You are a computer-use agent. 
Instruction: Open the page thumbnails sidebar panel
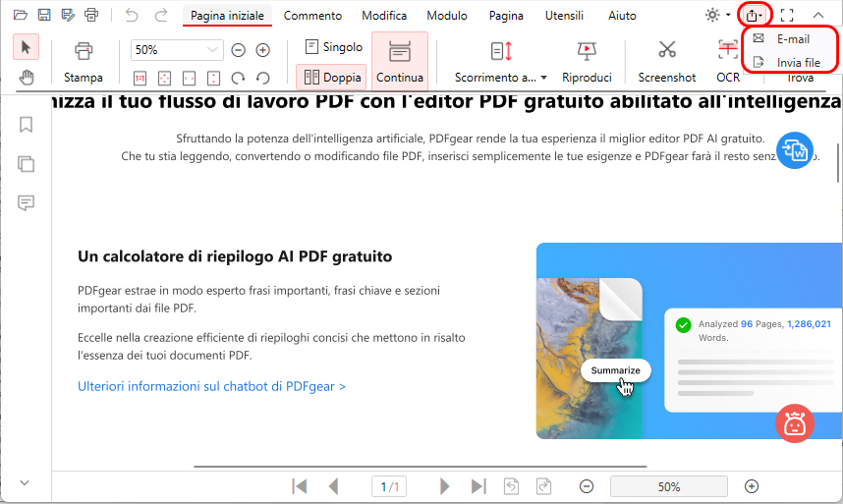pyautogui.click(x=26, y=164)
